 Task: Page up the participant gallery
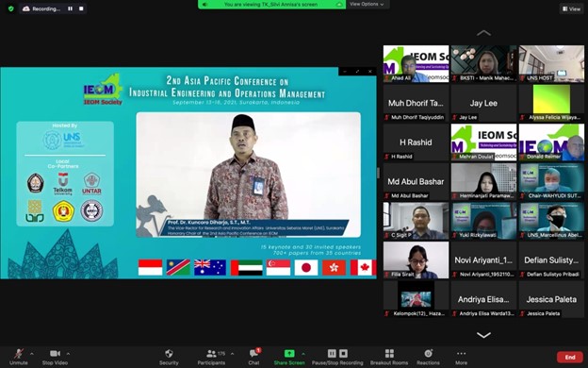(483, 33)
